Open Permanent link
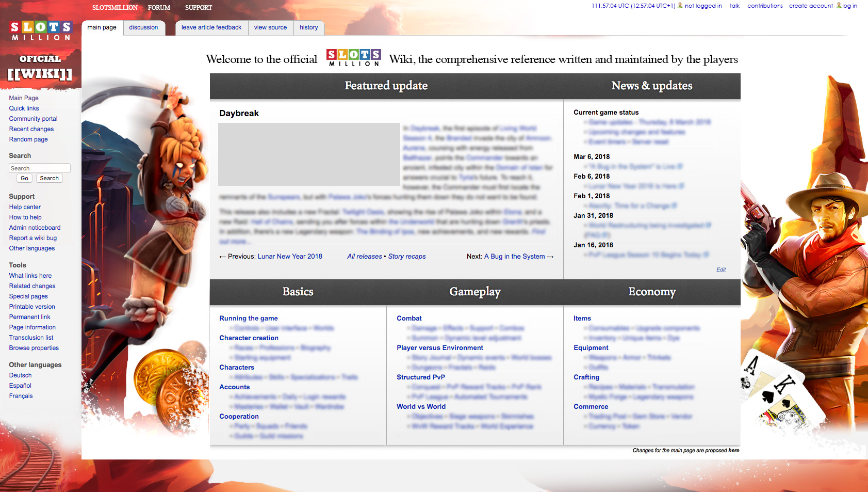Viewport: 868px width, 492px height. (x=30, y=317)
